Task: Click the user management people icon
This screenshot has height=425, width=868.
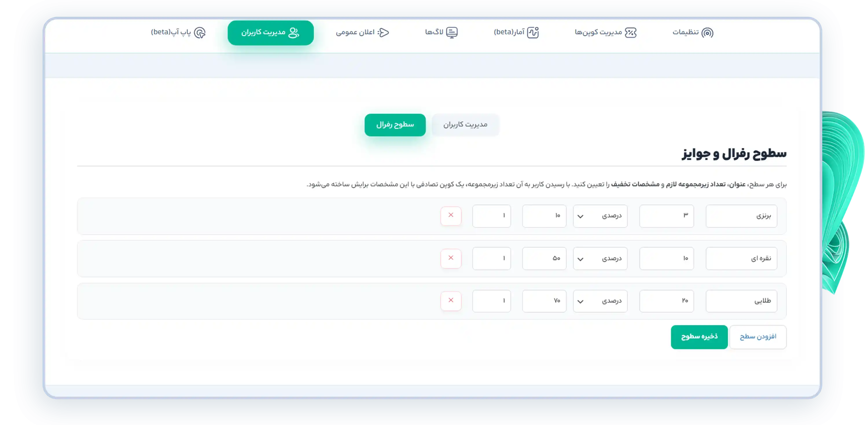Action: [293, 33]
